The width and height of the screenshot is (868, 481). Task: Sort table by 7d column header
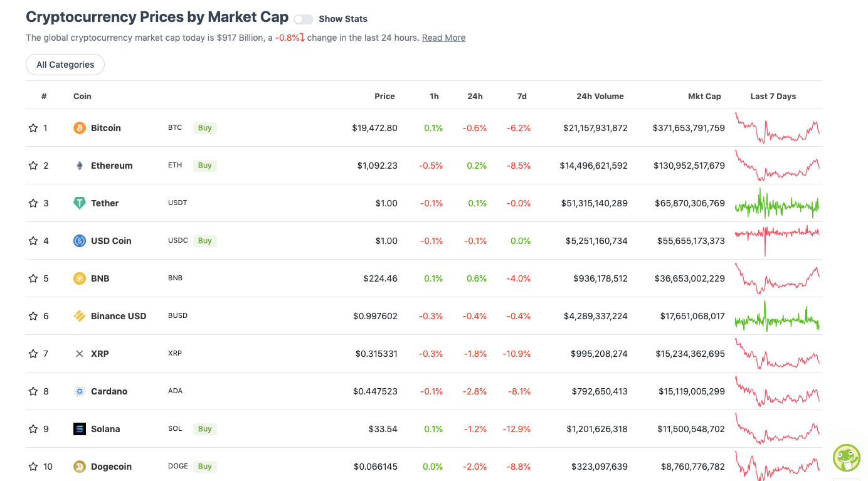[x=522, y=96]
